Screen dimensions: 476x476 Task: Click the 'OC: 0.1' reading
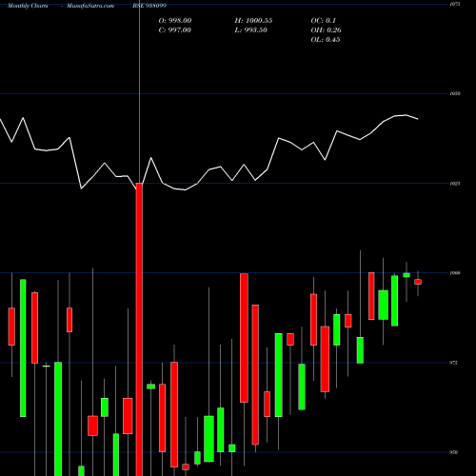click(323, 21)
